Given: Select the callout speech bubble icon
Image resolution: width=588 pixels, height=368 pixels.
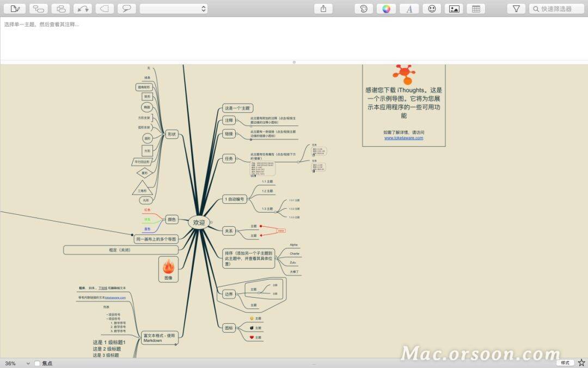Looking at the screenshot, I should point(126,9).
